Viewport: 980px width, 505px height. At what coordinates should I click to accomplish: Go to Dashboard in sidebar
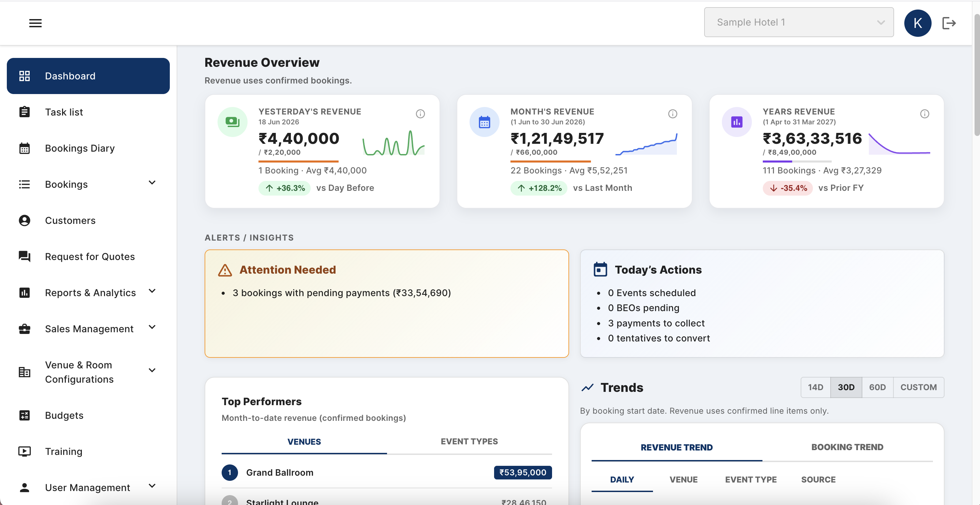coord(88,76)
